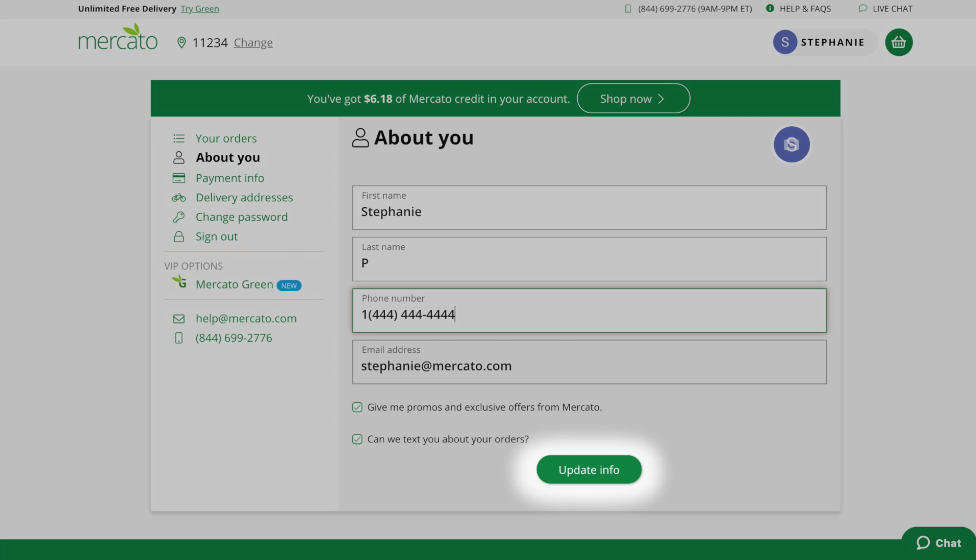Focus the Last name field

[x=589, y=259]
